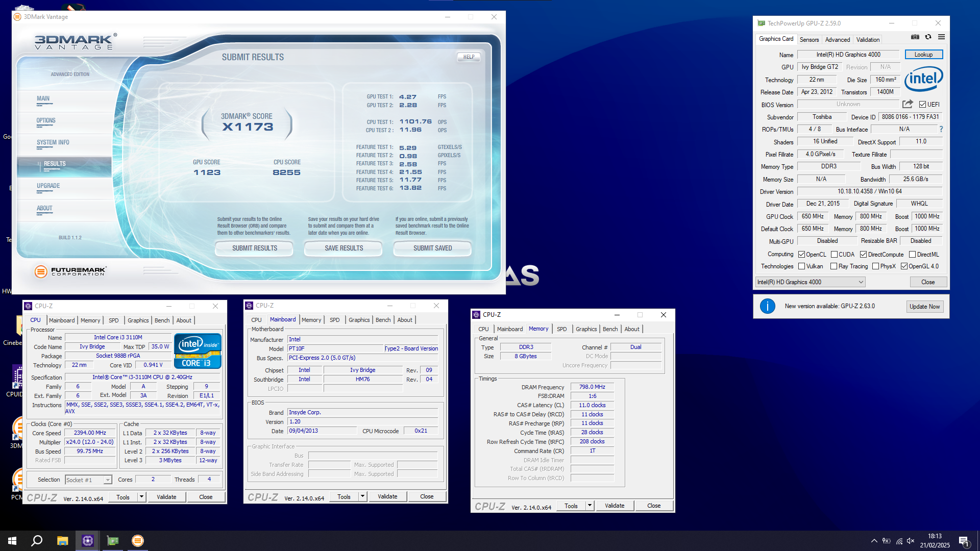980x551 pixels.
Task: Open Socket #1 selection dropdown
Action: [89, 480]
